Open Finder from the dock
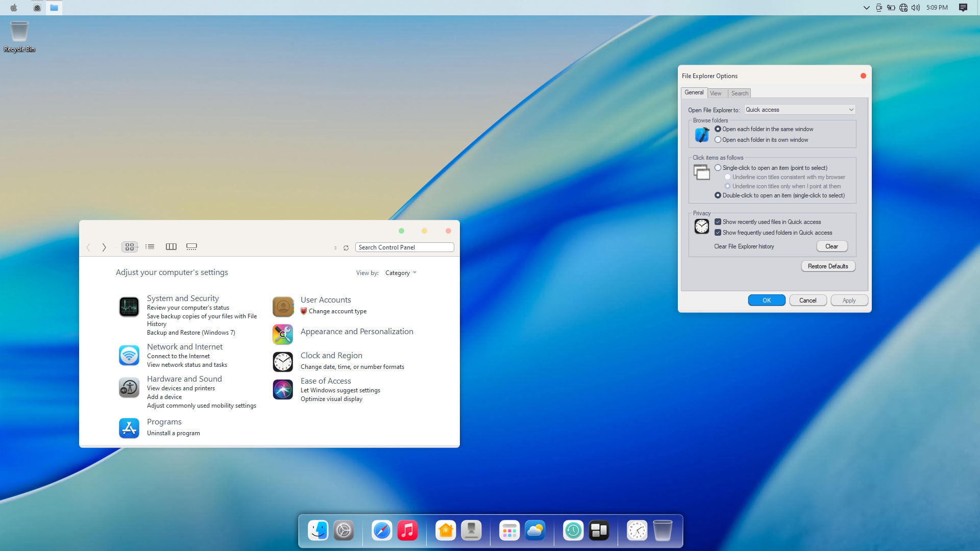 point(318,531)
